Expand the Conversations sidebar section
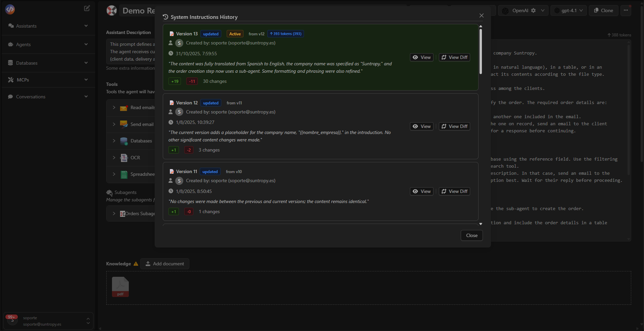 pyautogui.click(x=48, y=97)
